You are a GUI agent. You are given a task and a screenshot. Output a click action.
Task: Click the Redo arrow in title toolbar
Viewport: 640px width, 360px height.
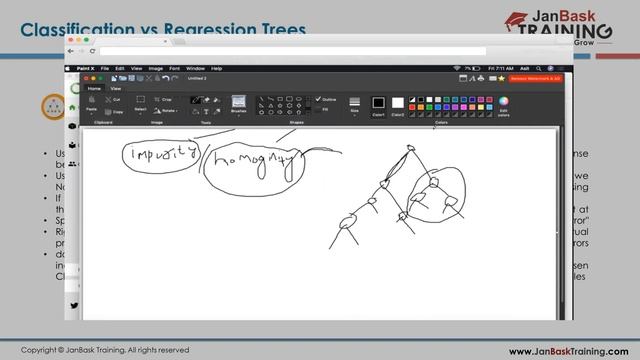pyautogui.click(x=175, y=78)
